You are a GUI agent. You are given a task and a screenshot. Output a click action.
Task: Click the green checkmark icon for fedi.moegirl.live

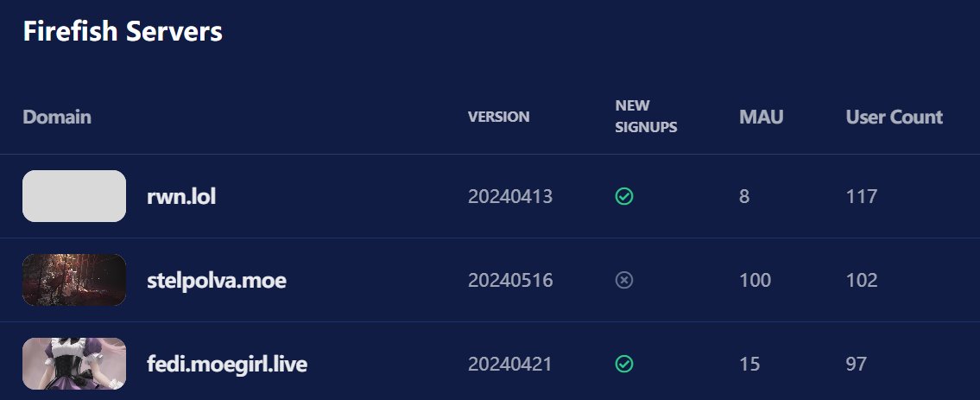(x=623, y=364)
